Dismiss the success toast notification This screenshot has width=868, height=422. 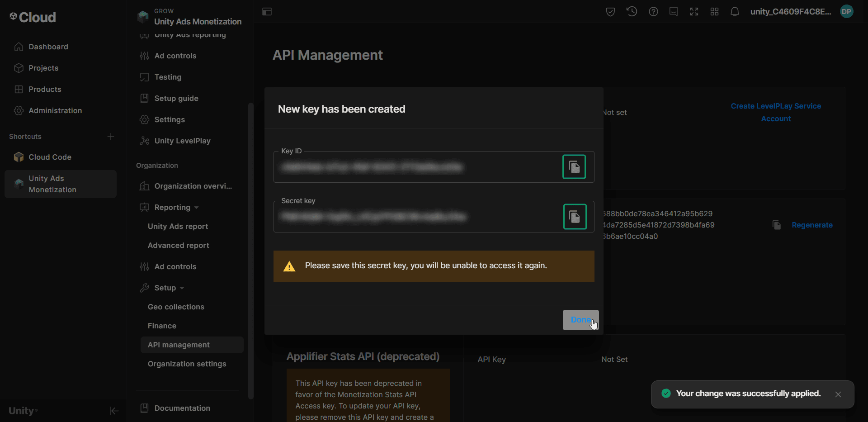pos(838,394)
